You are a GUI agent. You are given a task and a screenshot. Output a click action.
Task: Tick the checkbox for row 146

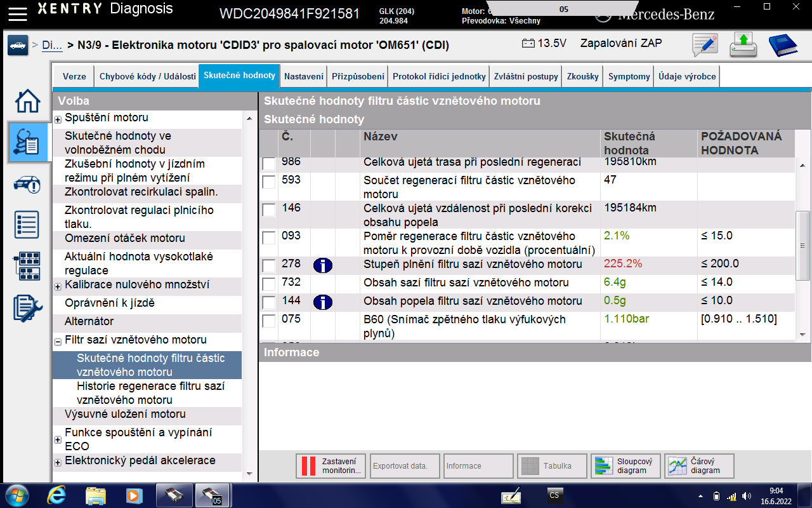(x=269, y=210)
